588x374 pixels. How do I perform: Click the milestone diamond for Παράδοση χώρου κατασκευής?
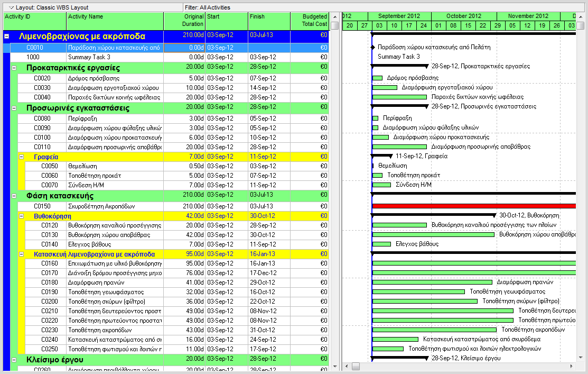(x=372, y=47)
